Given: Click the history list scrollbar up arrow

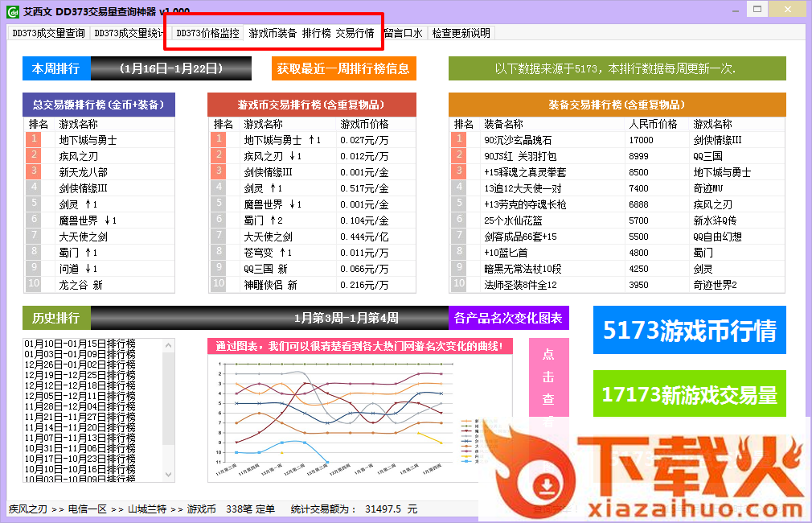Looking at the screenshot, I should pyautogui.click(x=168, y=345).
